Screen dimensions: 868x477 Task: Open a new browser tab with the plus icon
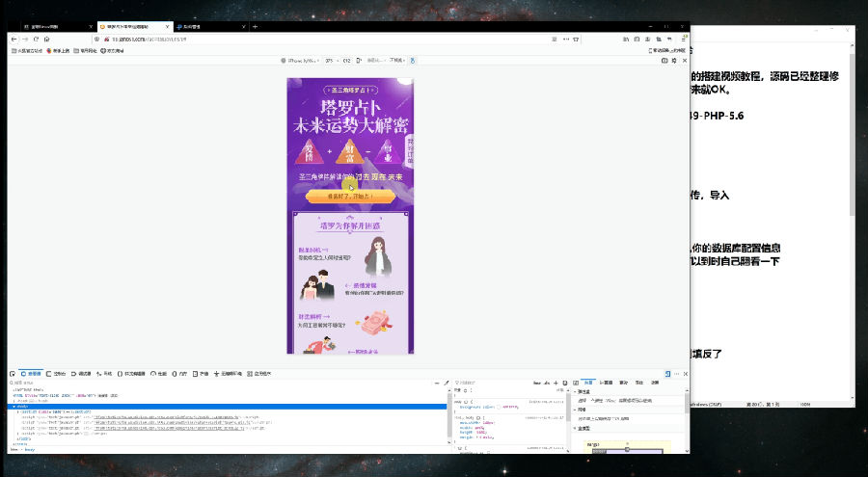pyautogui.click(x=255, y=27)
